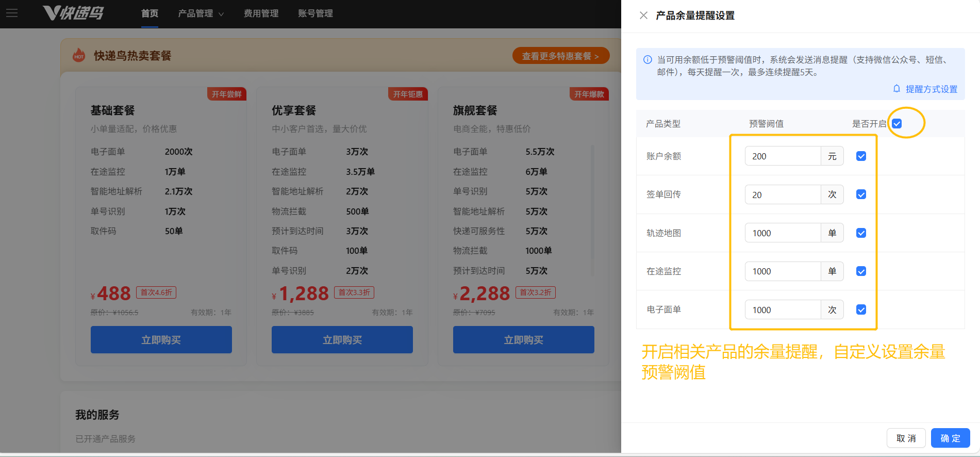980x457 pixels.
Task: Open the 费用管理 menu
Action: [x=261, y=13]
